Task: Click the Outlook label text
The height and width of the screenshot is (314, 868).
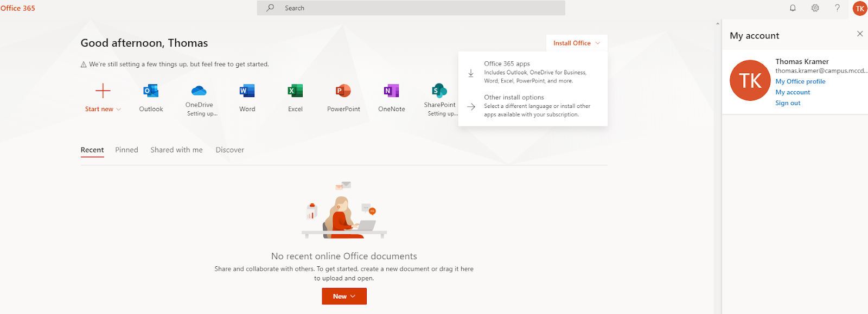Action: click(151, 109)
